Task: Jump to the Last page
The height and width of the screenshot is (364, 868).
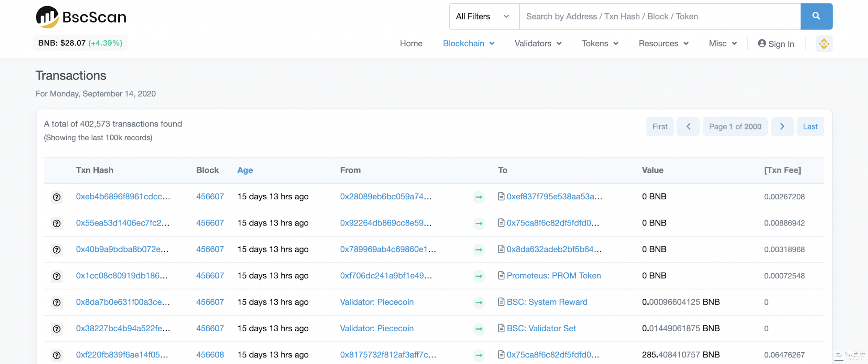Action: click(810, 126)
